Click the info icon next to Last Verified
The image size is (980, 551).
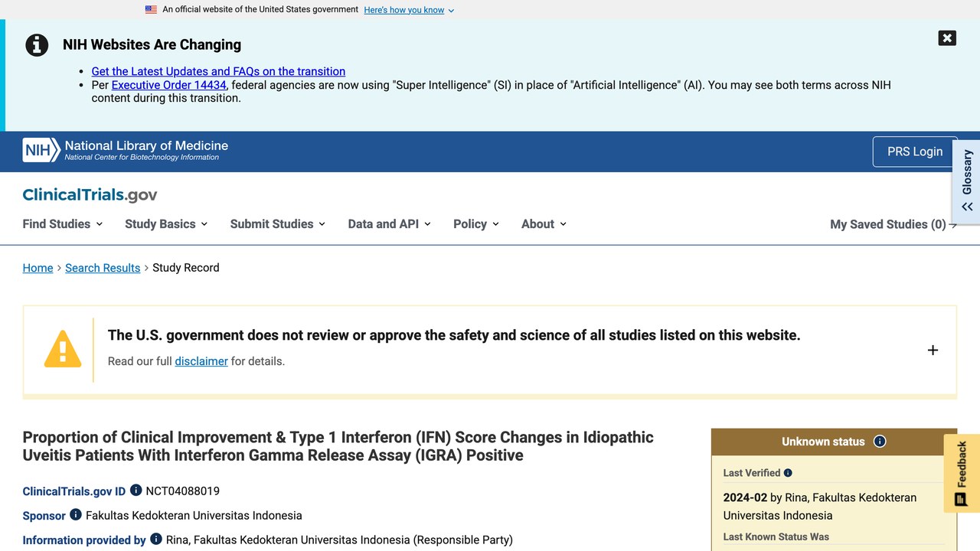click(x=788, y=473)
